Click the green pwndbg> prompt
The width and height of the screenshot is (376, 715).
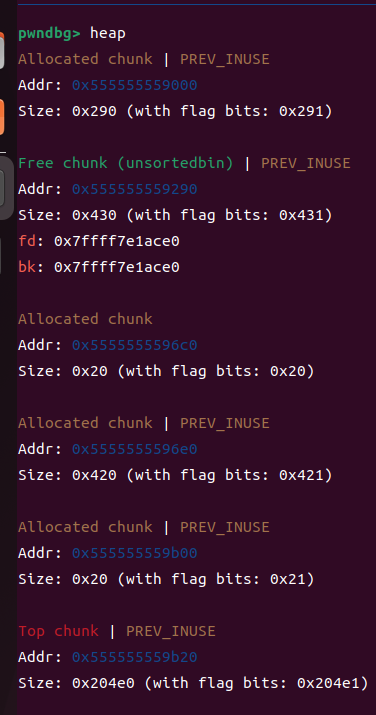tap(49, 34)
